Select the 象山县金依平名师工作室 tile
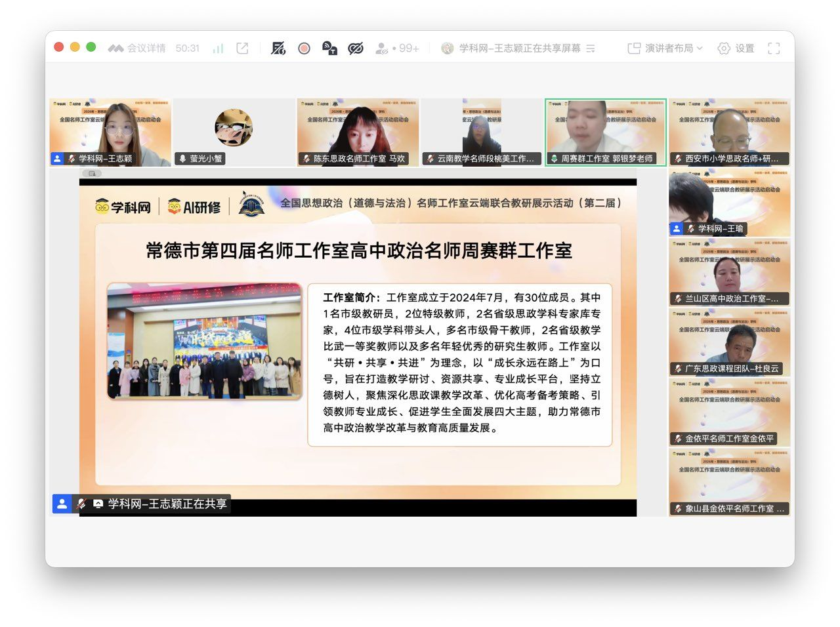This screenshot has height=627, width=840. tap(730, 483)
